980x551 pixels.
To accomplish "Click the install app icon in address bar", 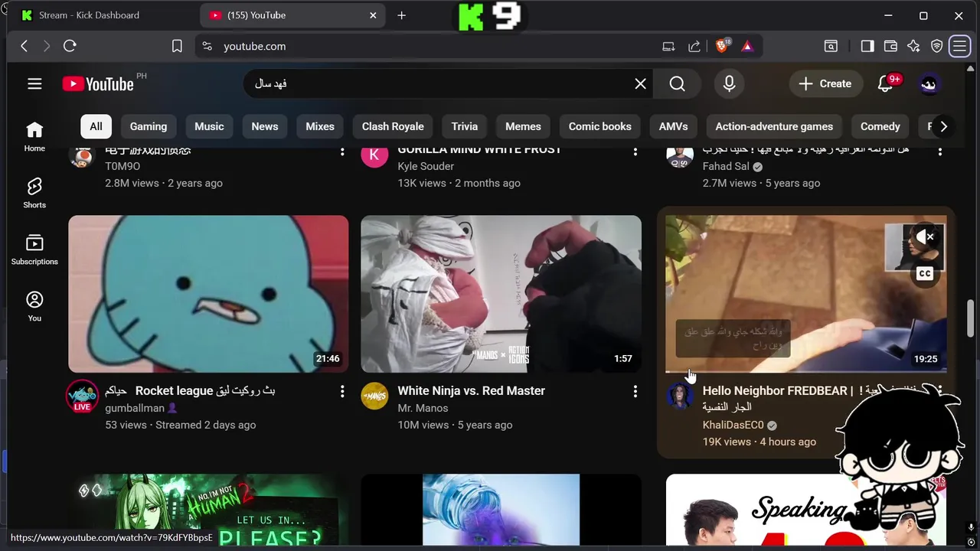I will tap(668, 47).
